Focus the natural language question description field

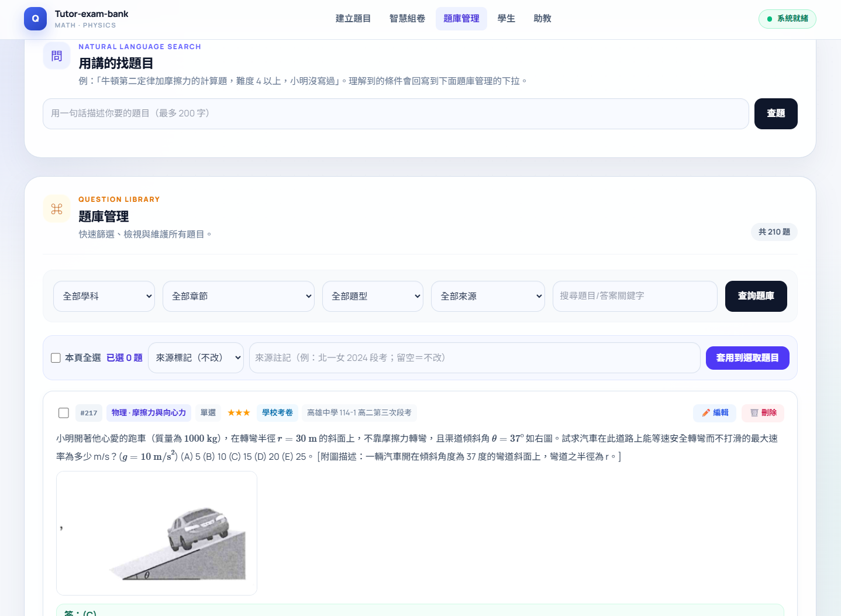396,113
